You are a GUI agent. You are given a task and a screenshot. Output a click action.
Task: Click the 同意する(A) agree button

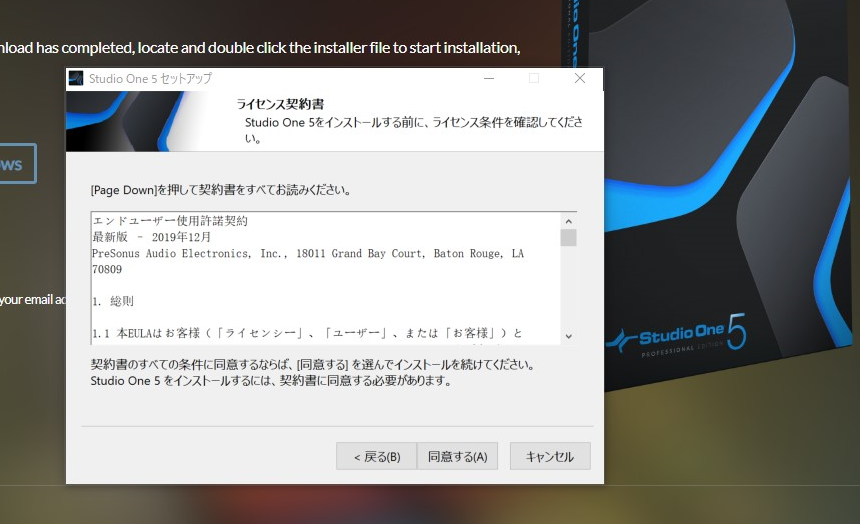click(x=457, y=456)
